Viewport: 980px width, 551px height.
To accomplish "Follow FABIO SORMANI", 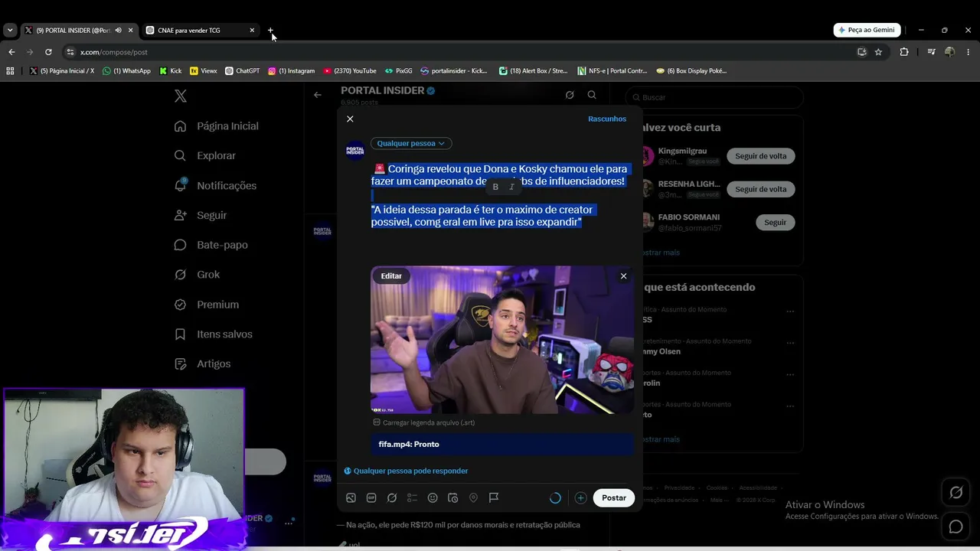I will pos(776,222).
